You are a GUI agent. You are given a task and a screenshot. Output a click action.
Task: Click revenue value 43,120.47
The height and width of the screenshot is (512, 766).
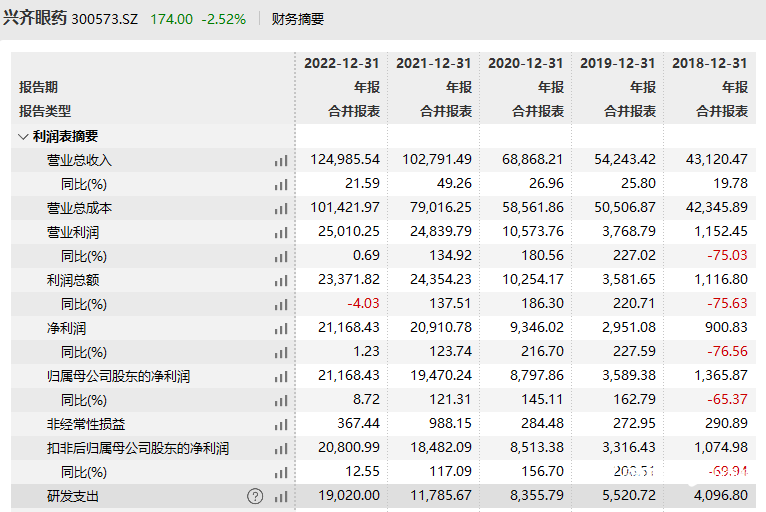click(x=717, y=159)
